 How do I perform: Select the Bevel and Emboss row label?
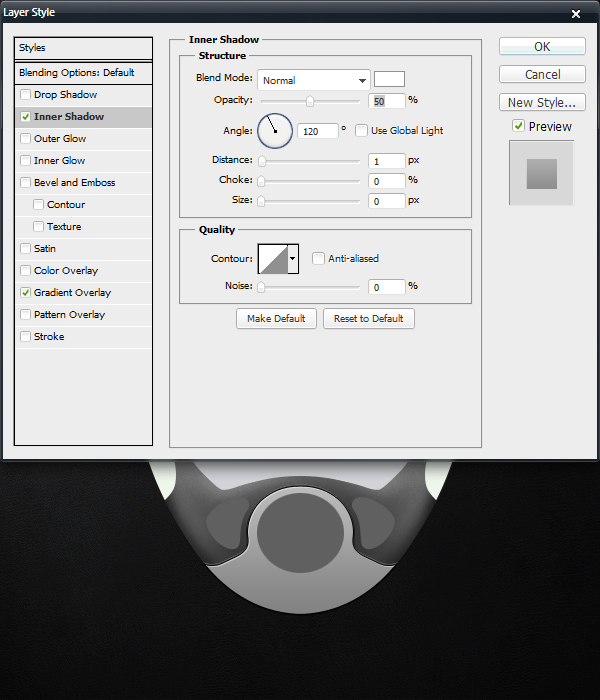point(75,183)
